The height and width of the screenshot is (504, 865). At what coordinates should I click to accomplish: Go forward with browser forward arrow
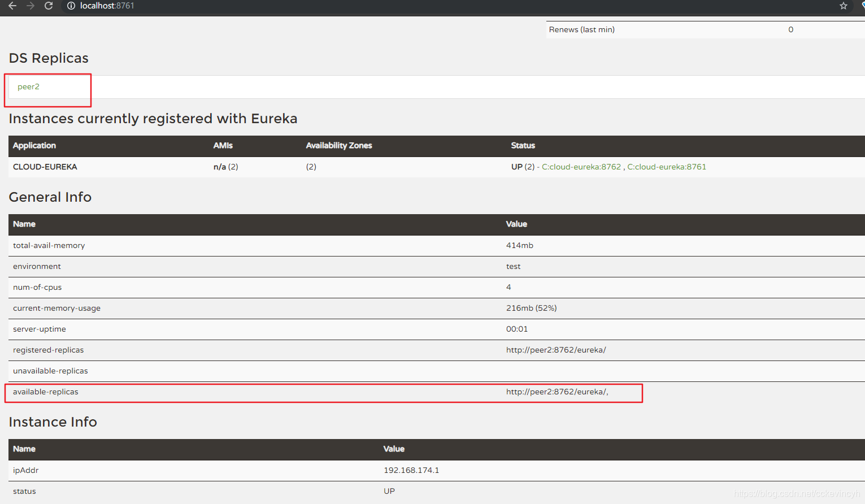pyautogui.click(x=31, y=6)
